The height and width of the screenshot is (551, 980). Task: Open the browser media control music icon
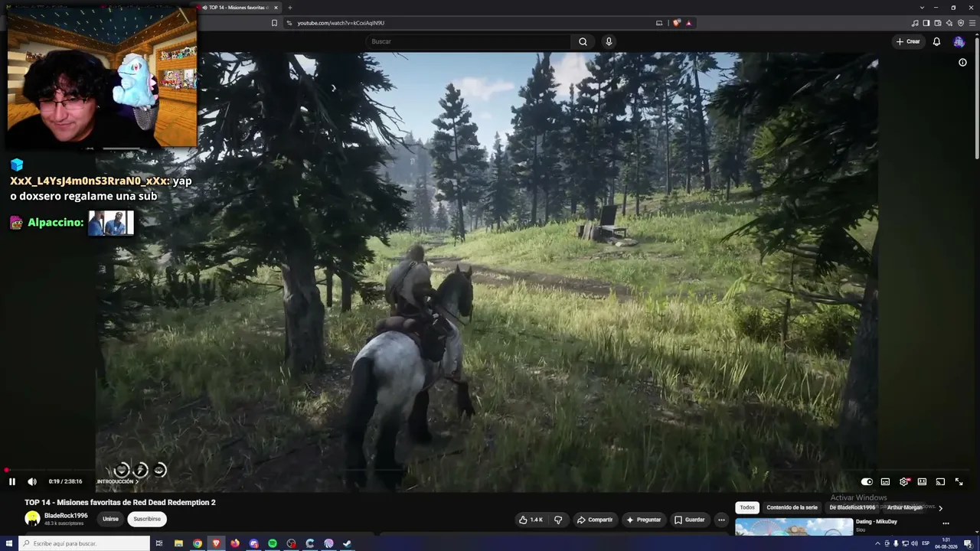click(915, 23)
